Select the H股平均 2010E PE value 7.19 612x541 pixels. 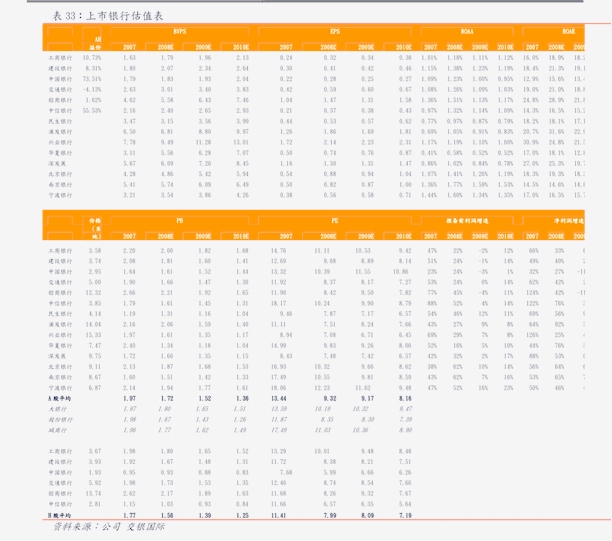(403, 515)
